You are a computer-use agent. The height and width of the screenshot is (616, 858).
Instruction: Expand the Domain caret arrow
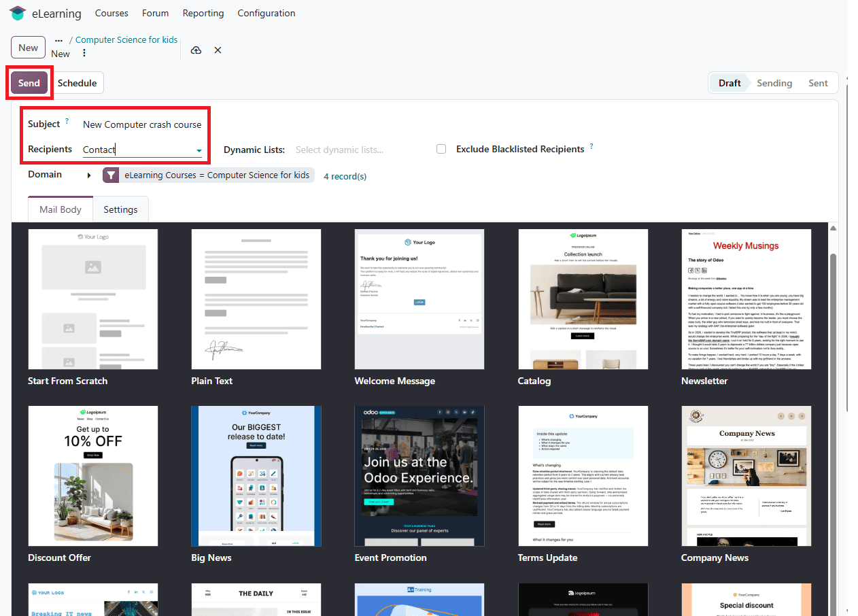pyautogui.click(x=89, y=175)
